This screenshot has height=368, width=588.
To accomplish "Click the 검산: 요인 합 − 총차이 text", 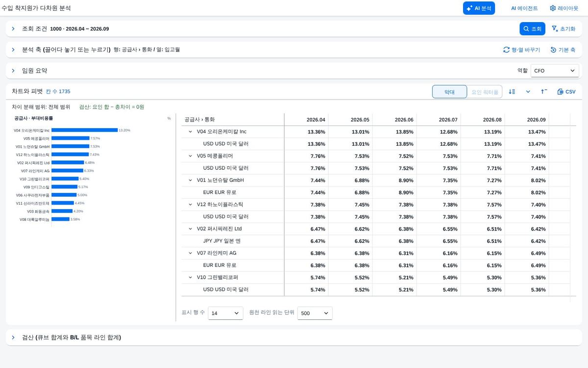I will click(x=112, y=107).
